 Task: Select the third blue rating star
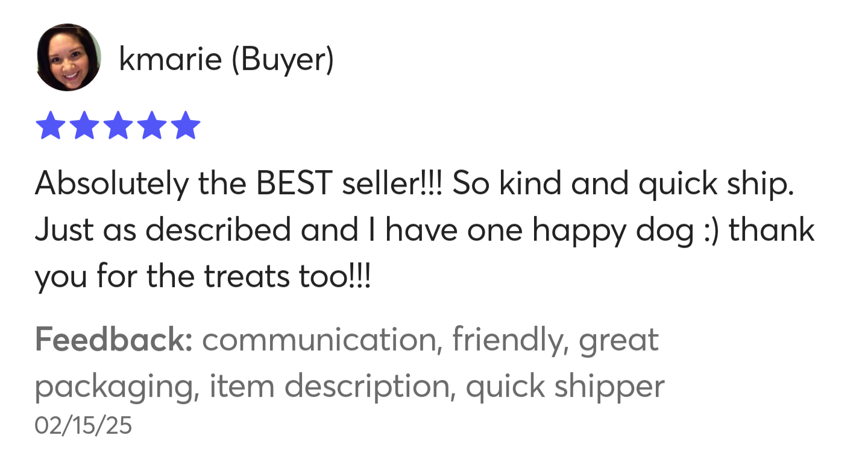coord(117,125)
